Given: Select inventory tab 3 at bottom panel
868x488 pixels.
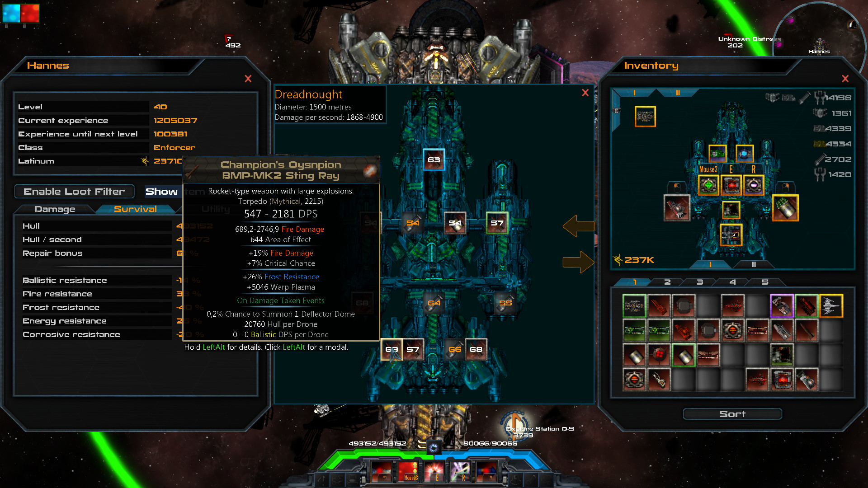Looking at the screenshot, I should click(700, 281).
